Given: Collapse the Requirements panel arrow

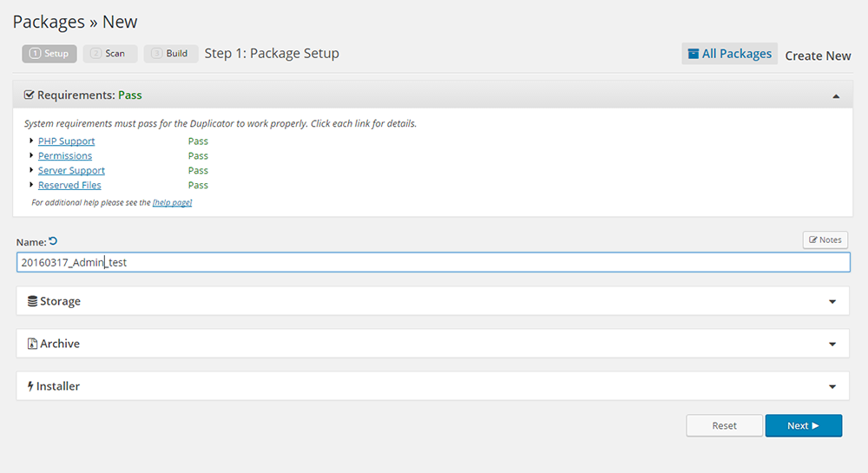Looking at the screenshot, I should 835,96.
